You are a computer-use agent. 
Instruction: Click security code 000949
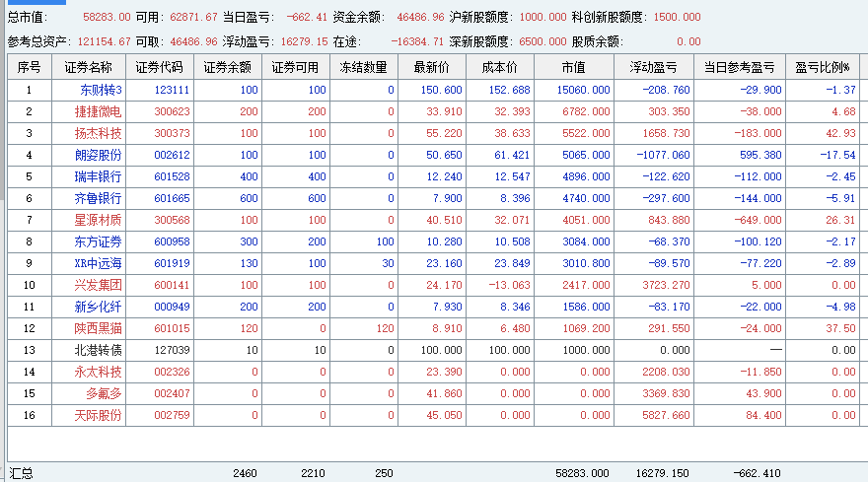(x=172, y=307)
